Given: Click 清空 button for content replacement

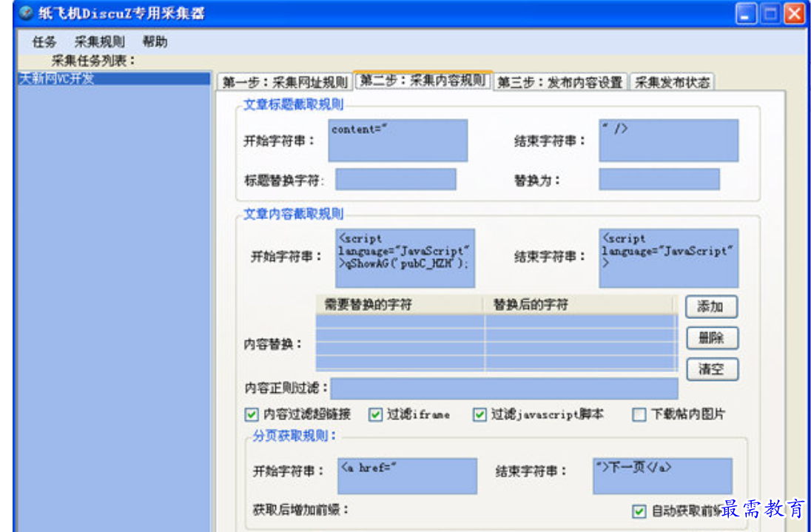Looking at the screenshot, I should click(712, 369).
